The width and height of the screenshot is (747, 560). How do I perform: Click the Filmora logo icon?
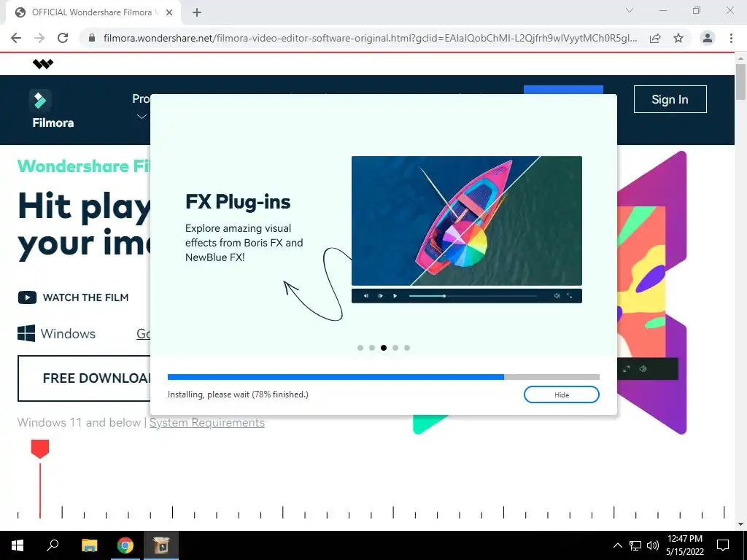coord(40,101)
